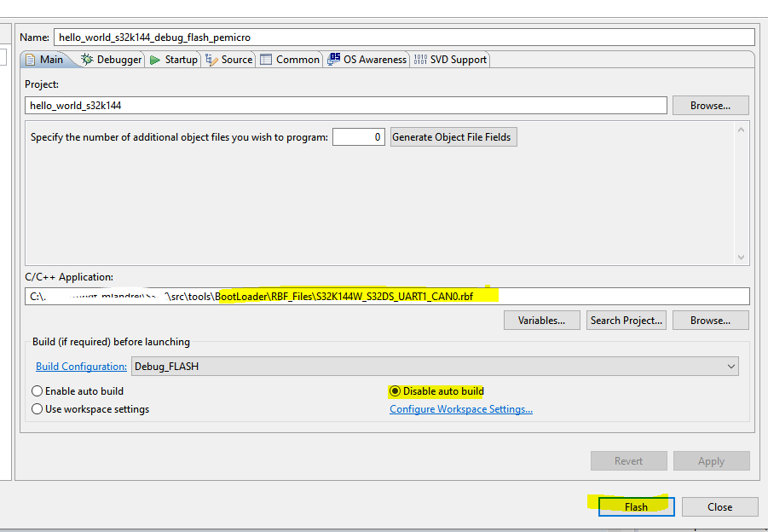Screen dimensions: 768x532
Task: Click scrollbar up arrow in object files panel
Action: click(x=741, y=130)
